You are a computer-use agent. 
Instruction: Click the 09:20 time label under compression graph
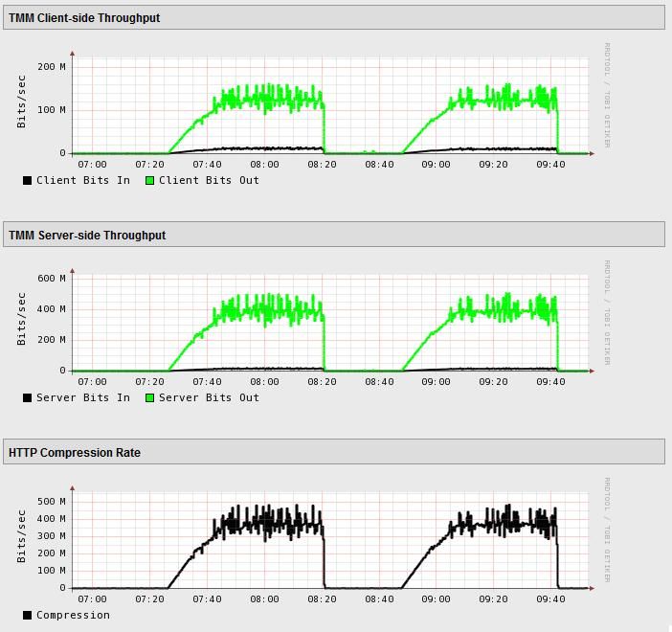[493, 599]
